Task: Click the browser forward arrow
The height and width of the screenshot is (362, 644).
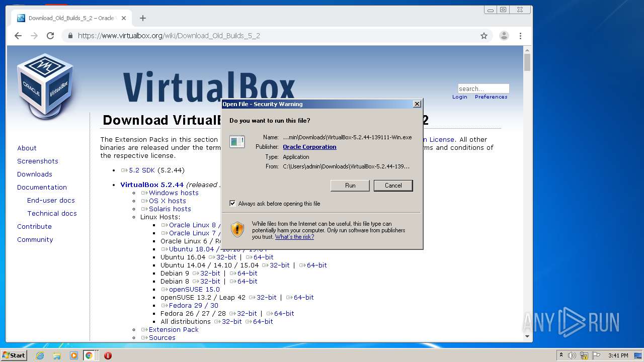Action: (x=34, y=36)
